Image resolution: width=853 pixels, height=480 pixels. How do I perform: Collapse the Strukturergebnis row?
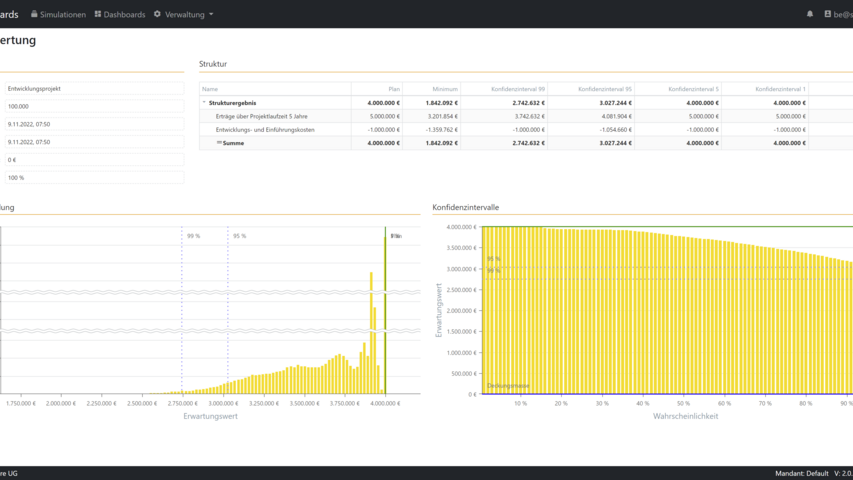tap(204, 103)
